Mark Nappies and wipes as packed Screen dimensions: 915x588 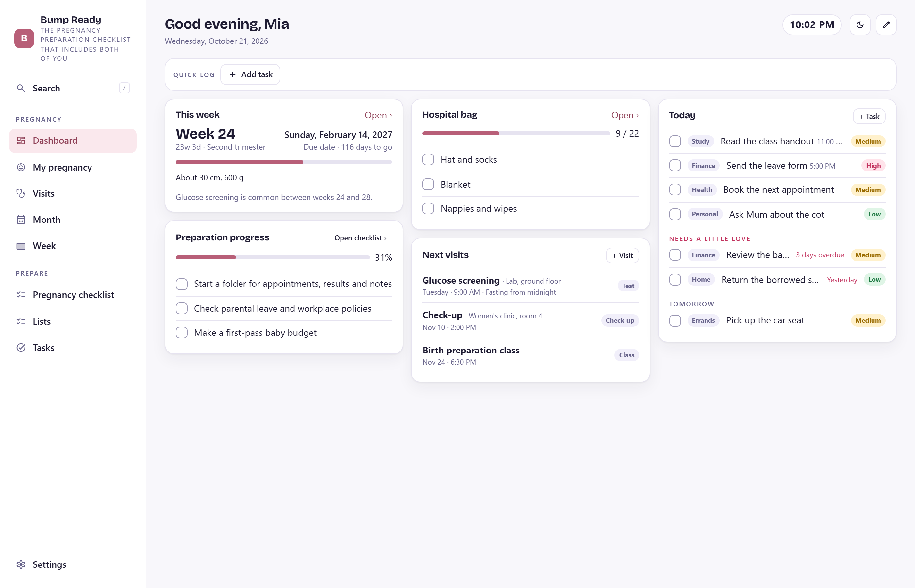pos(428,208)
